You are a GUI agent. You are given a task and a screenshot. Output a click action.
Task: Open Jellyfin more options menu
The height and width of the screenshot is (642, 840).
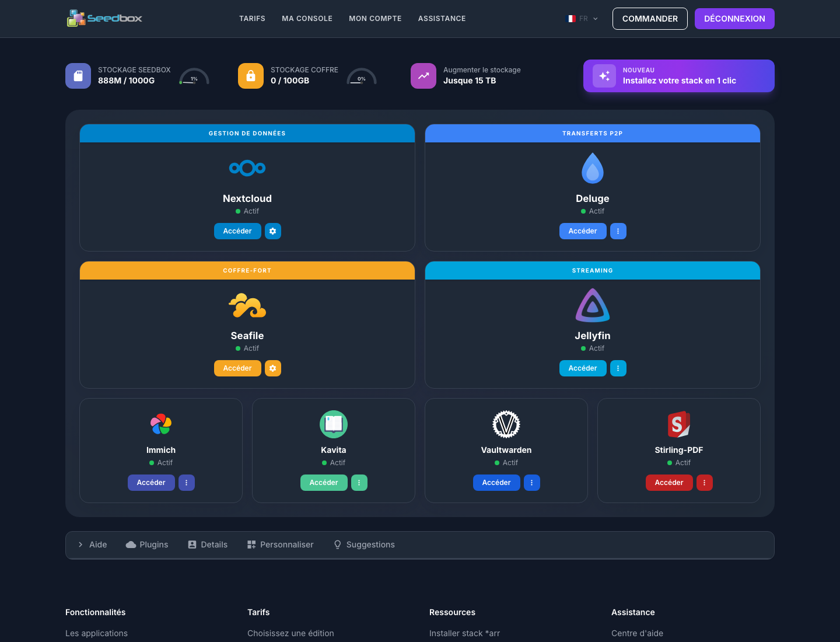click(618, 368)
